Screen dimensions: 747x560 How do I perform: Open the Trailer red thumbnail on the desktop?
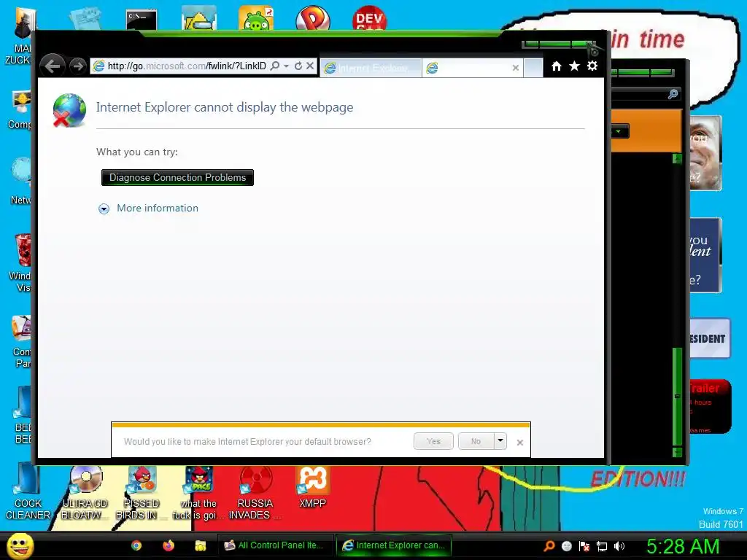711,406
